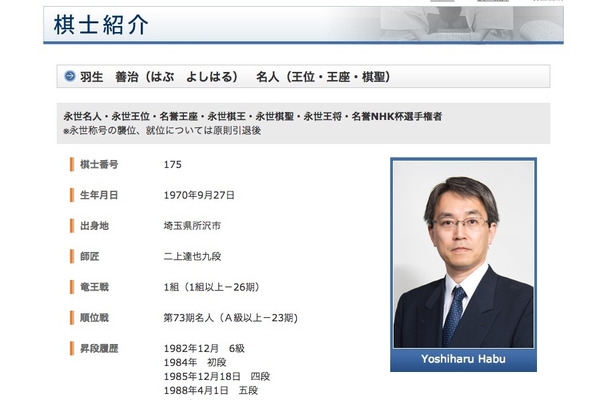
Task: Click the note ※永世称号の襲位、就位については原則引退後
Action: [x=162, y=131]
